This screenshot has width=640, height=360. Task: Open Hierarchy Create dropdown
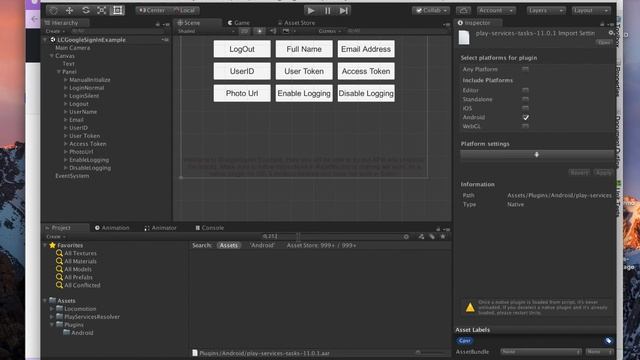pyautogui.click(x=55, y=31)
